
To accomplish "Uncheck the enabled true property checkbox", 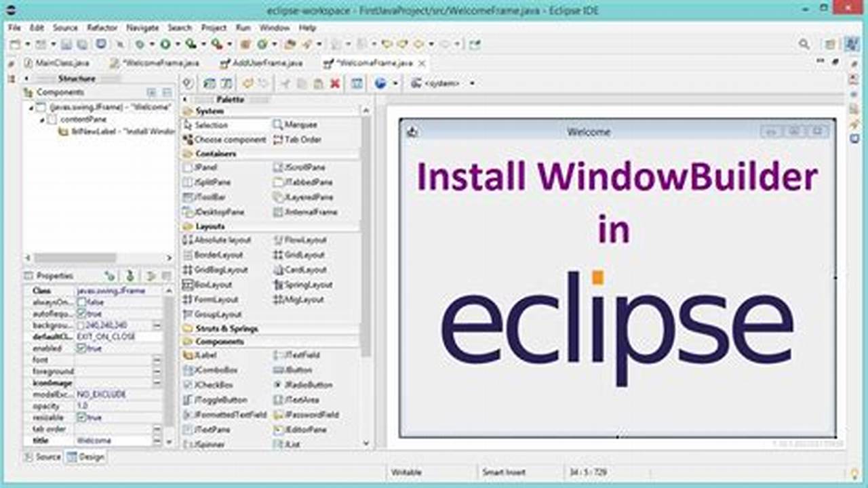I will point(81,348).
